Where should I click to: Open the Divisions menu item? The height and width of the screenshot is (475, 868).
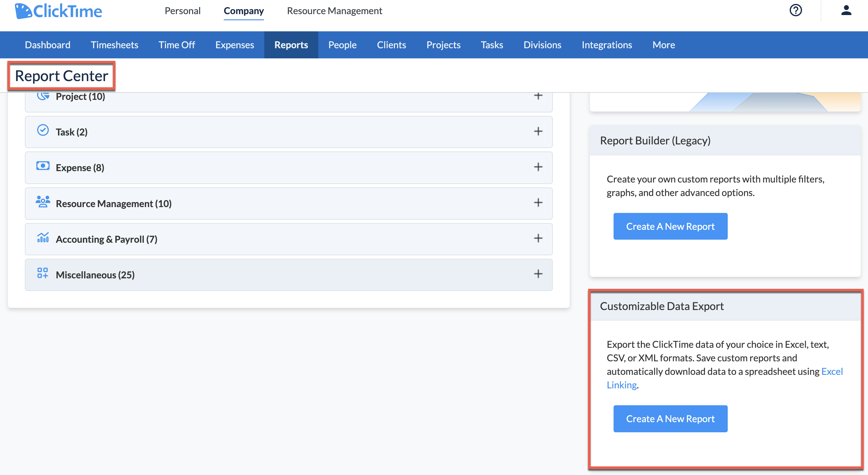543,45
